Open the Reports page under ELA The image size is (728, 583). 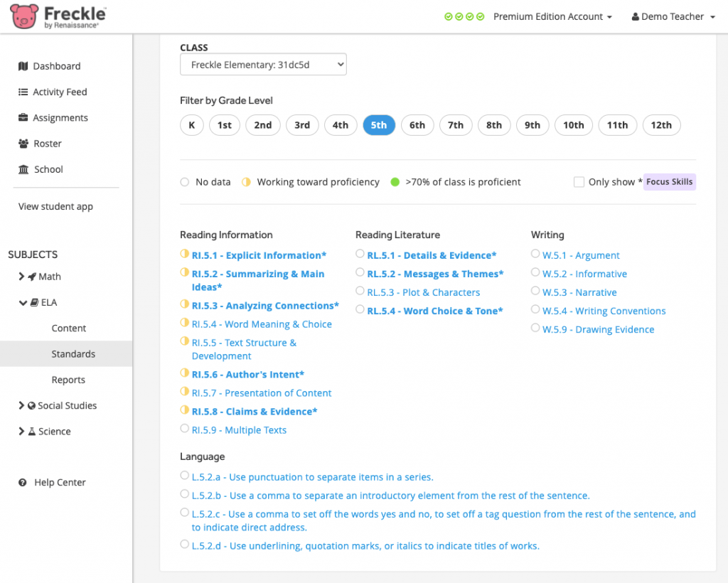click(x=68, y=380)
